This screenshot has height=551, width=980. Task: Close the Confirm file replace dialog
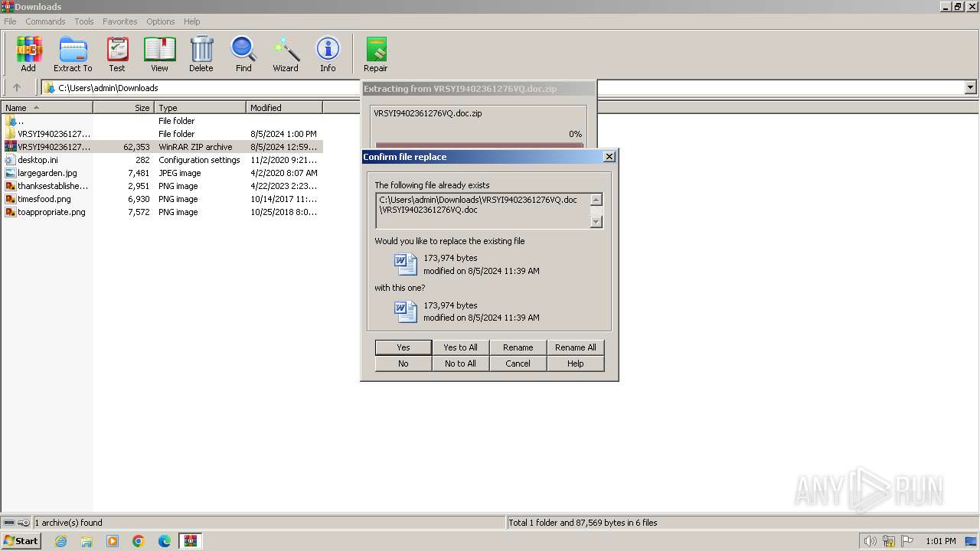(x=609, y=157)
